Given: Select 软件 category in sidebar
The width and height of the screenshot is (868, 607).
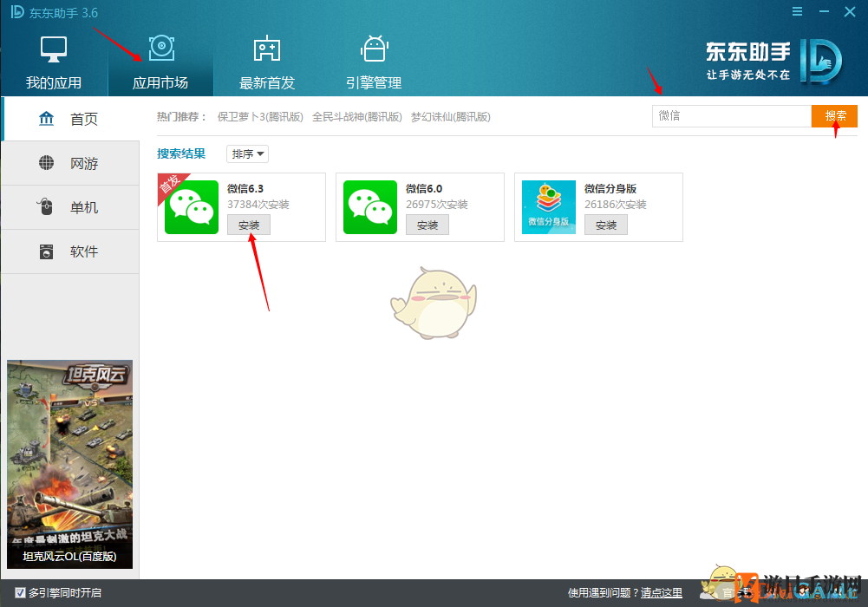Looking at the screenshot, I should (70, 251).
